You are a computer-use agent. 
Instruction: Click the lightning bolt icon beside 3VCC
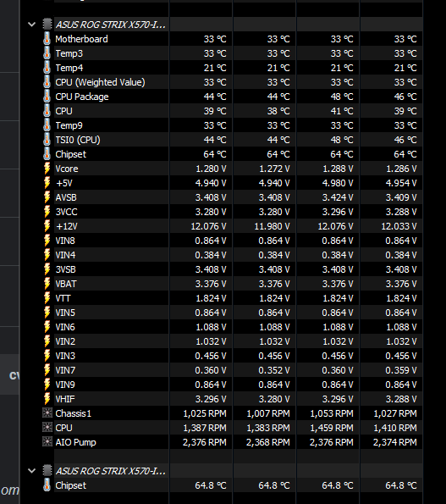point(47,212)
